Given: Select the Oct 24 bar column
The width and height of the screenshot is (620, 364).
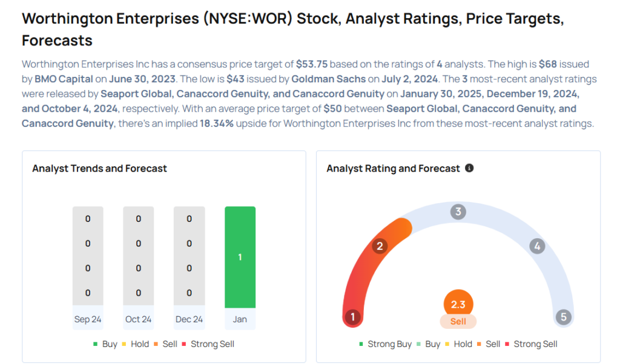Looking at the screenshot, I should pyautogui.click(x=139, y=256).
